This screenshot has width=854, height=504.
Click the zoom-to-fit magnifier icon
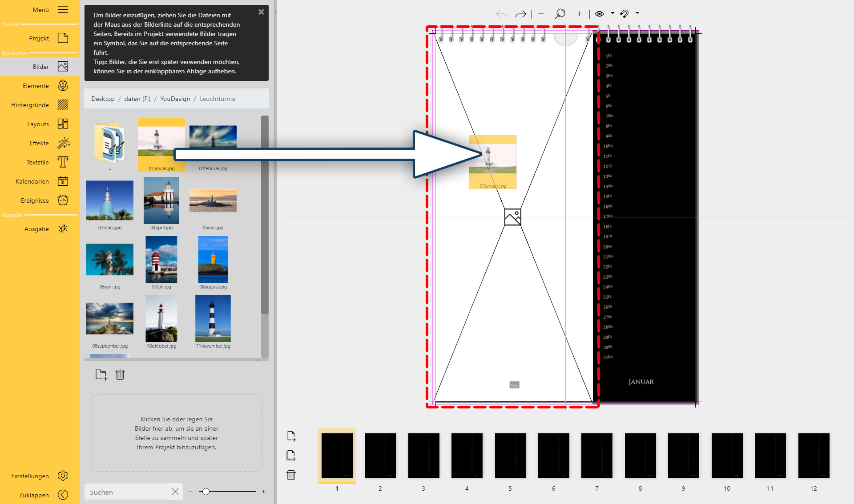(560, 14)
